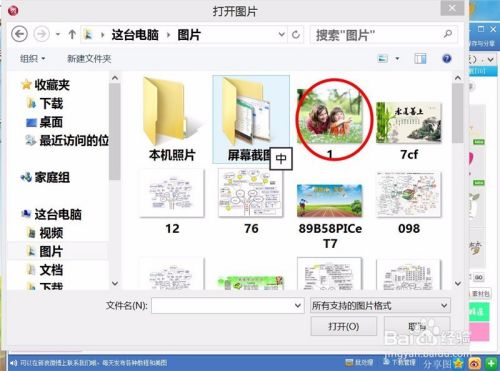Focus the 搜索"图片" search field

click(383, 35)
